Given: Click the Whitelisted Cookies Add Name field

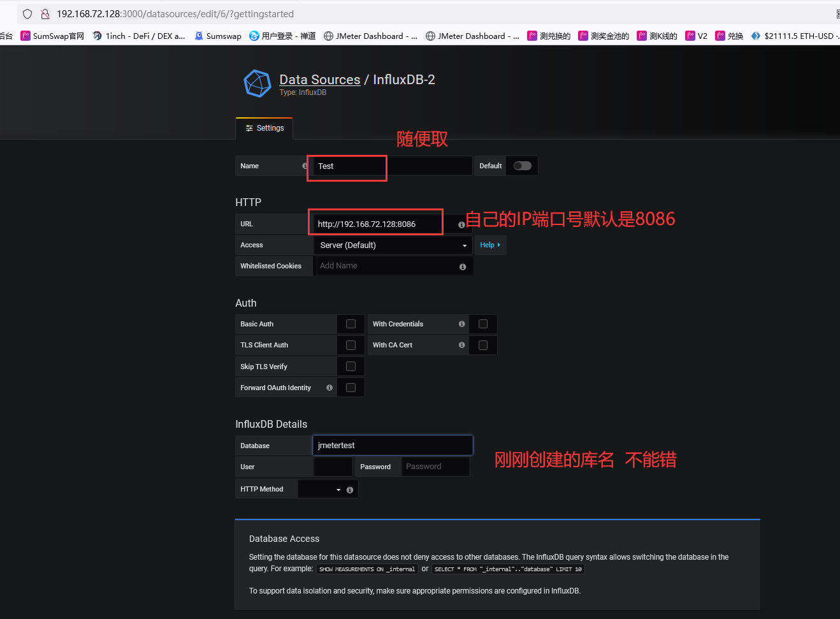Looking at the screenshot, I should [x=393, y=266].
